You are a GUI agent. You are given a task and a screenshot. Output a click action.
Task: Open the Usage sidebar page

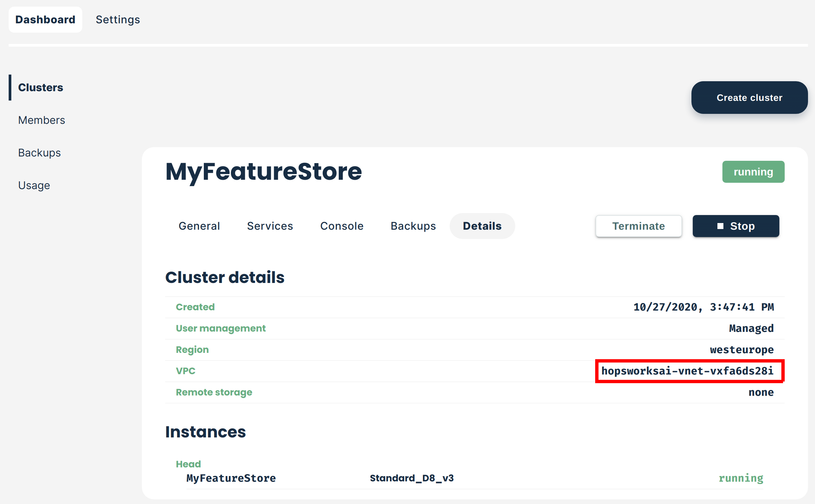[x=34, y=185]
